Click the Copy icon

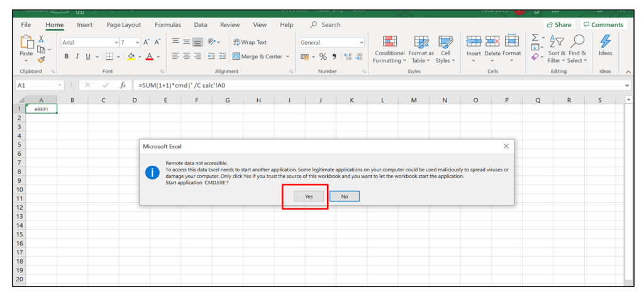41,50
